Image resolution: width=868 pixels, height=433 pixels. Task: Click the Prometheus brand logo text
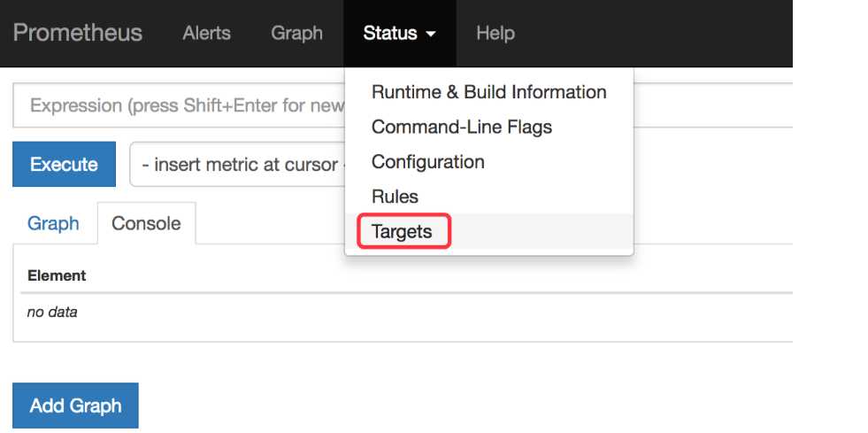point(77,33)
